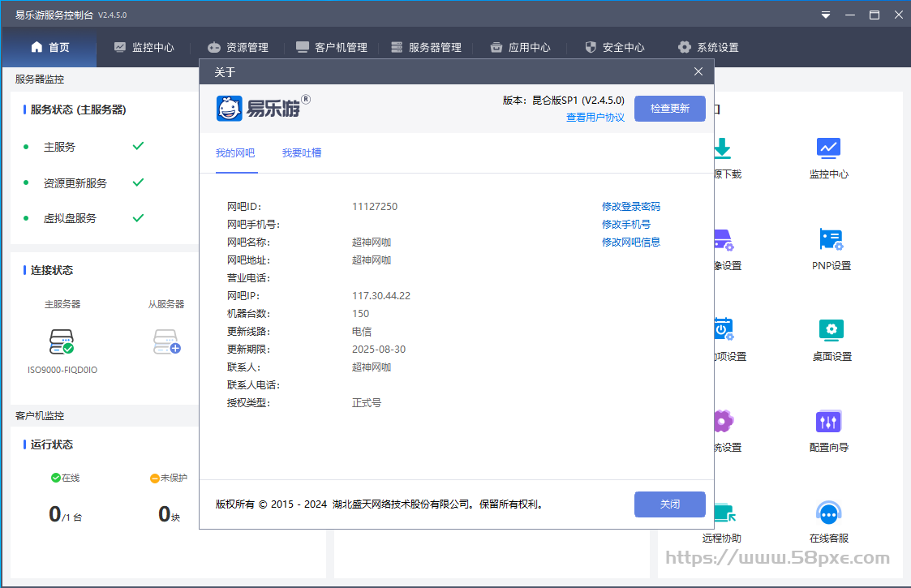911x588 pixels.
Task: Click the 远程协助 icon
Action: tap(724, 513)
